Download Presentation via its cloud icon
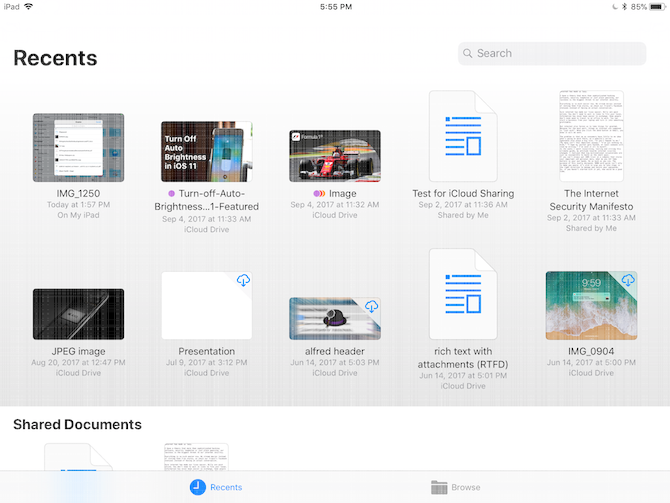 (243, 281)
